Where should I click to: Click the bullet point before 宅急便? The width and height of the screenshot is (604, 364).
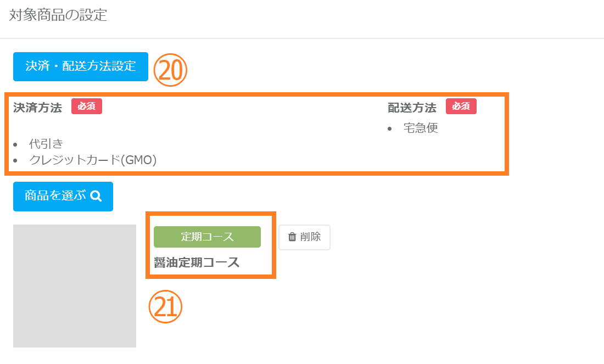(390, 129)
